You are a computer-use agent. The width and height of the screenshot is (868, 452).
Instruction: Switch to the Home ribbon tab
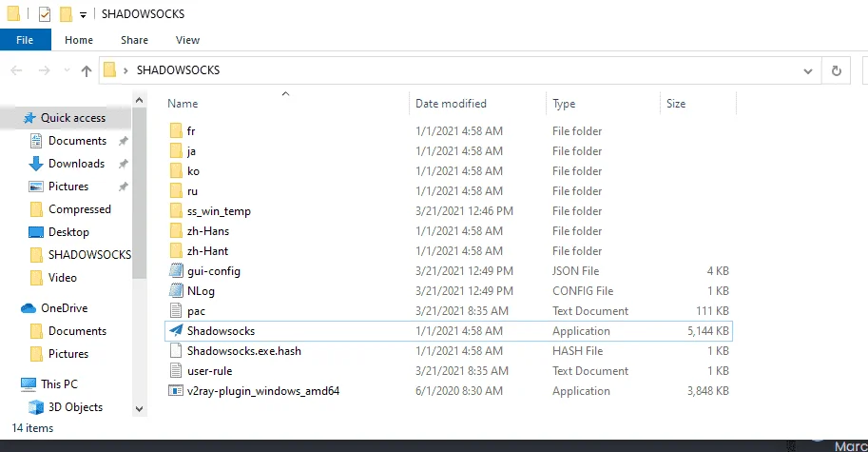point(79,40)
